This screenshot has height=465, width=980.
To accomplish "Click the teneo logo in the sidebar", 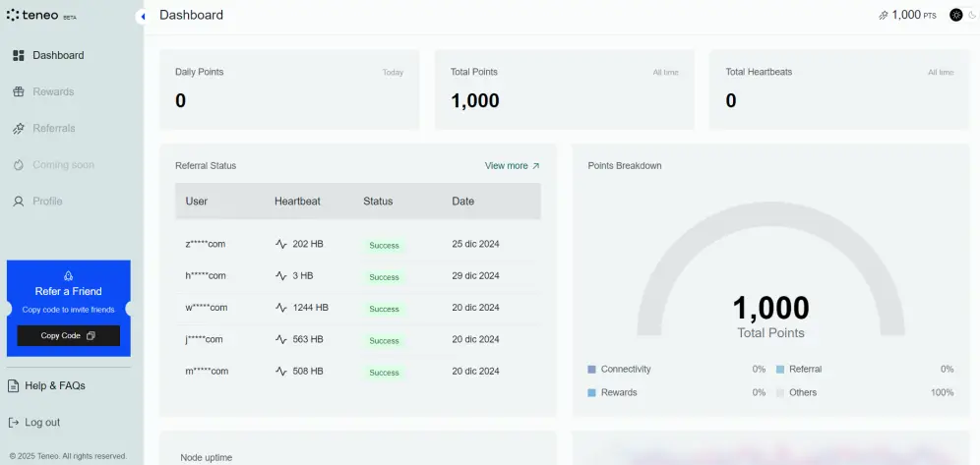I will point(40,15).
